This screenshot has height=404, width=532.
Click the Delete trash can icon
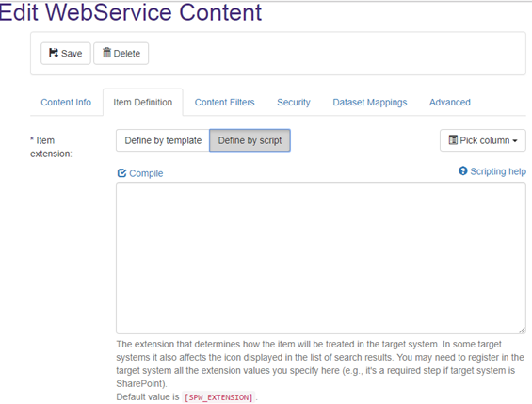[107, 53]
